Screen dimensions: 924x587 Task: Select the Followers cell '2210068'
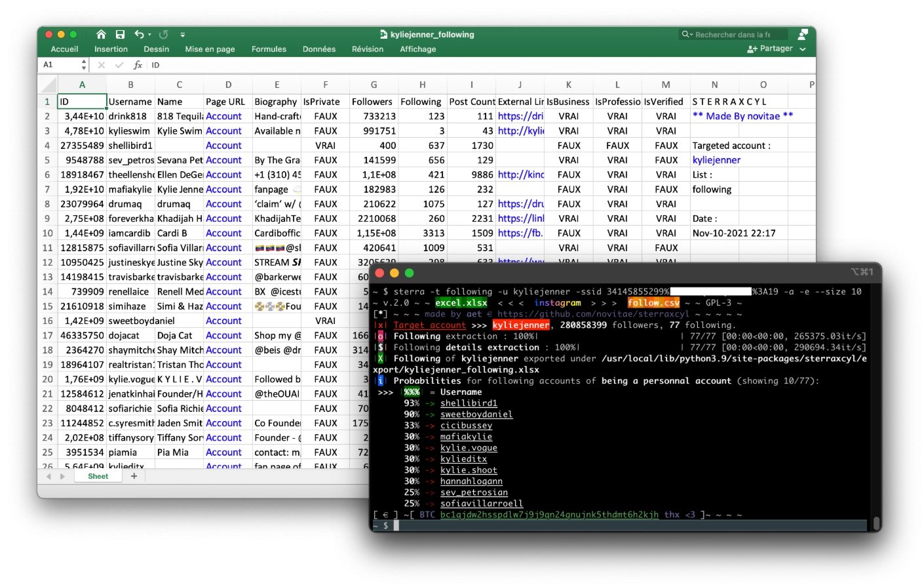tap(374, 218)
